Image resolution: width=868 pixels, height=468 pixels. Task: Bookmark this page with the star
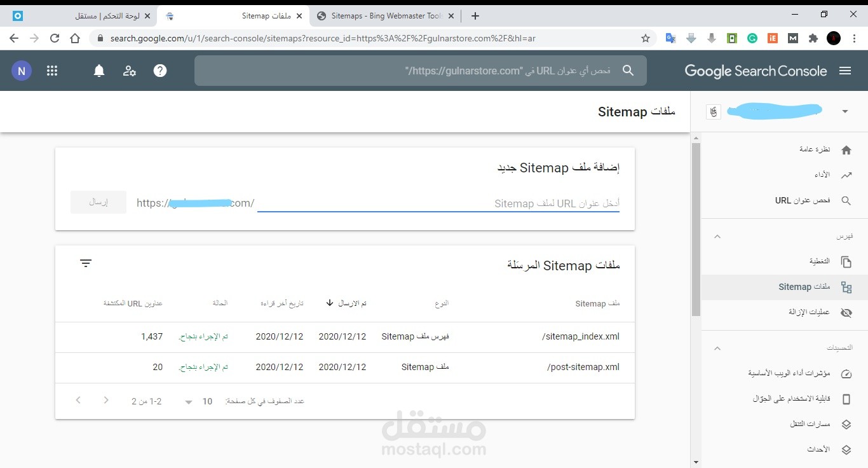tap(646, 38)
